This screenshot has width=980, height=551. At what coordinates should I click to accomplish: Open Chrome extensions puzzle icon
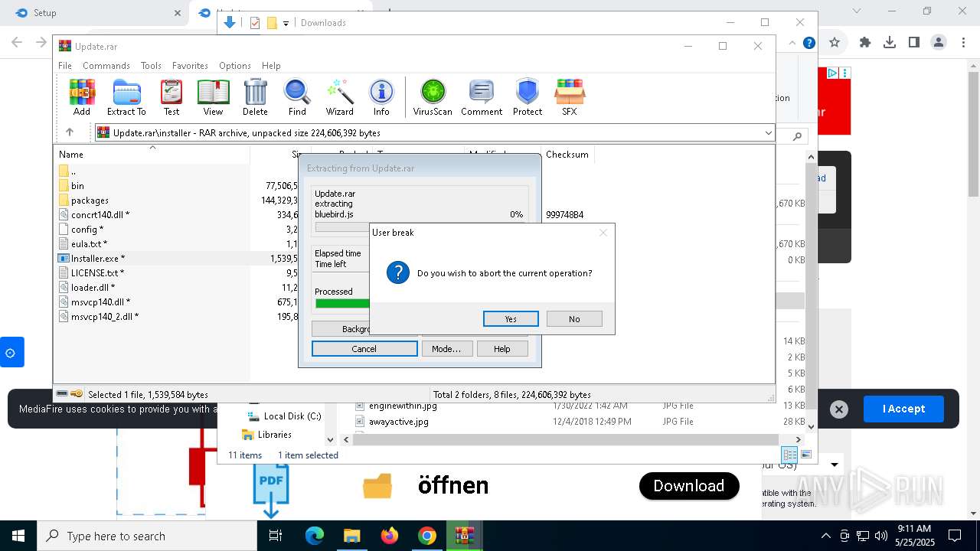click(x=865, y=43)
